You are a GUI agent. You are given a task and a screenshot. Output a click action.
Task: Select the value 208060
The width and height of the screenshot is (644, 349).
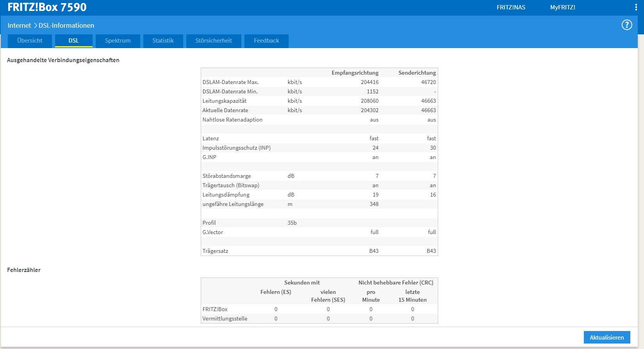click(x=369, y=101)
